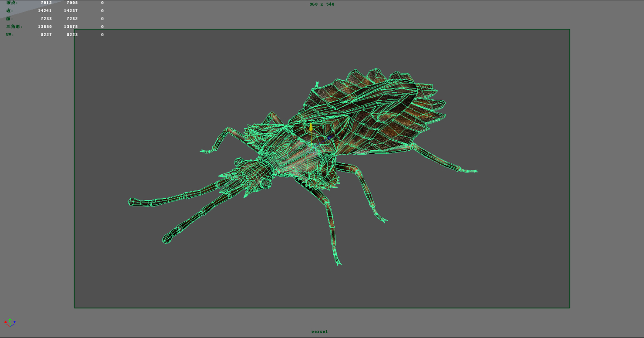Click the center handle of the move manipulator

click(x=312, y=149)
